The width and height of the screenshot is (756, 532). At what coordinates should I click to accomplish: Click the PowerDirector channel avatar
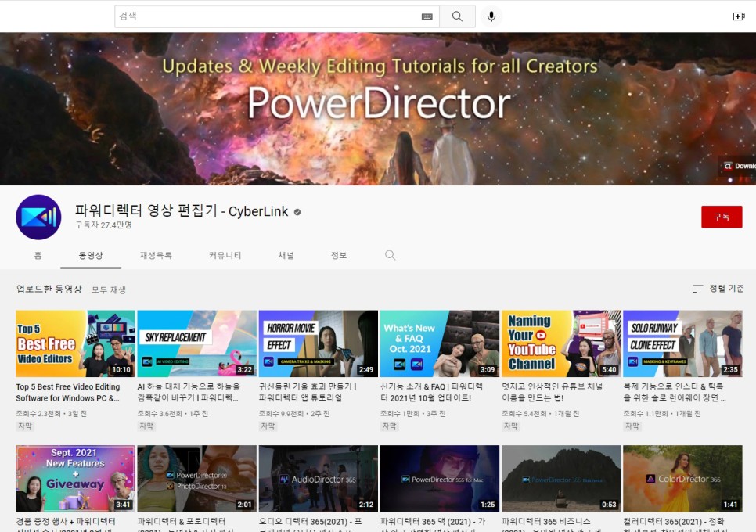(38, 217)
